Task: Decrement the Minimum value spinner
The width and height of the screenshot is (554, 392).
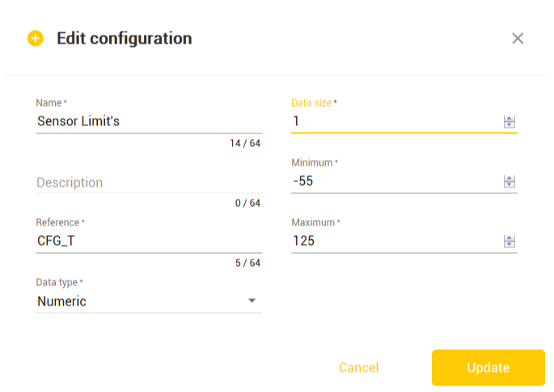Action: [x=510, y=184]
